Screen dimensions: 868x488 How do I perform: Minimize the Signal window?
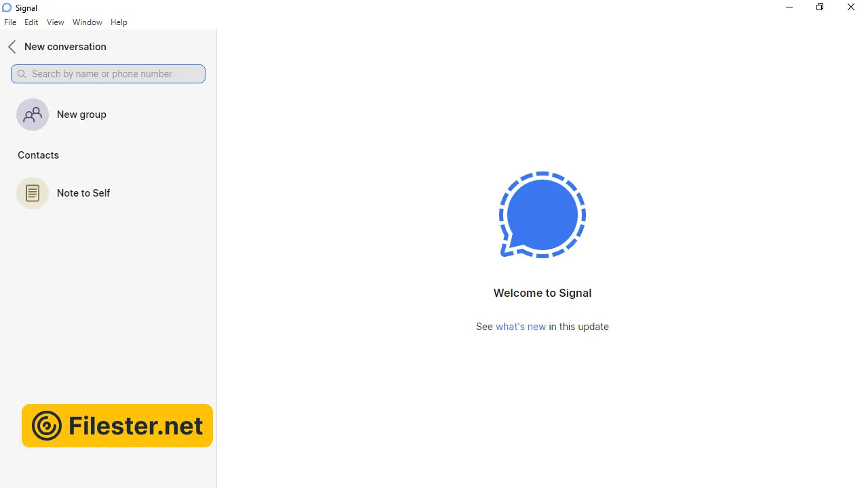pos(789,7)
